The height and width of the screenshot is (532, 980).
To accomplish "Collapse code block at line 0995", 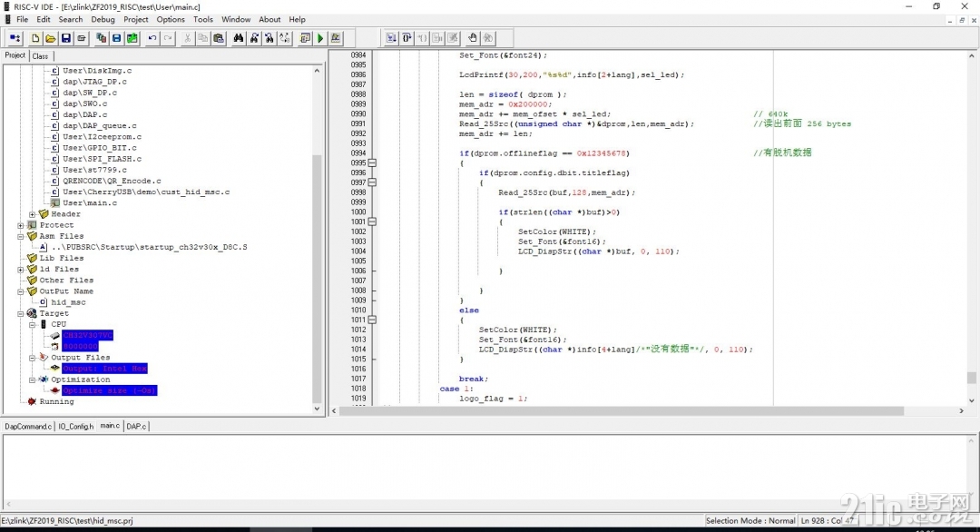I will (x=372, y=163).
